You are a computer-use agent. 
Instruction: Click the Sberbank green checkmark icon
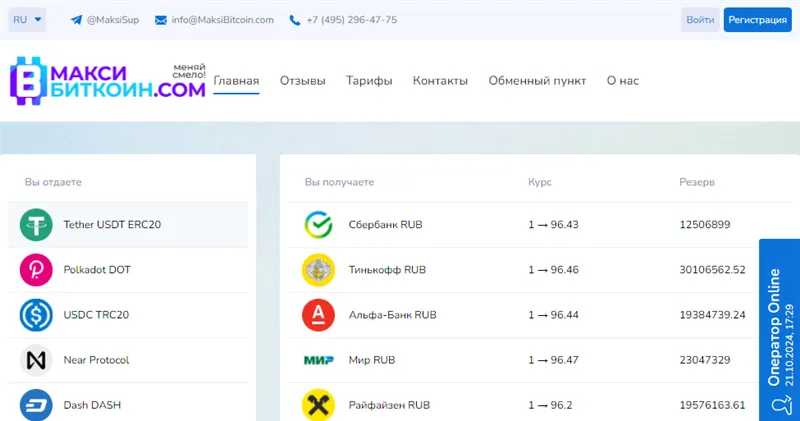point(318,225)
